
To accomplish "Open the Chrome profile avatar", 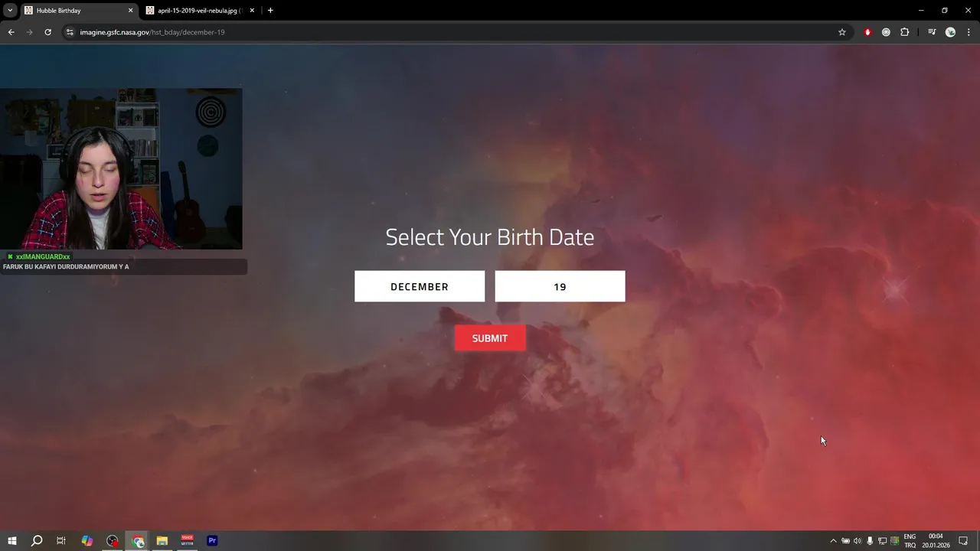I will 950,32.
